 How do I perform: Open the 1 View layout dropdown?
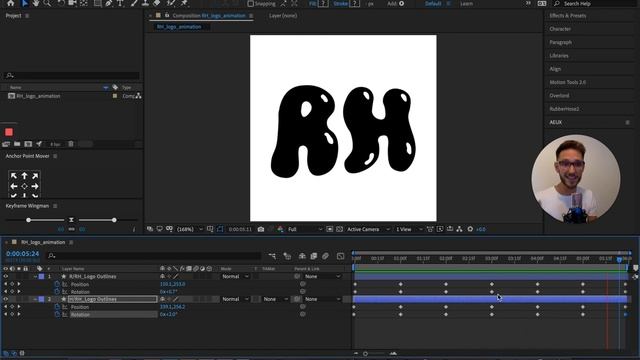pyautogui.click(x=409, y=229)
